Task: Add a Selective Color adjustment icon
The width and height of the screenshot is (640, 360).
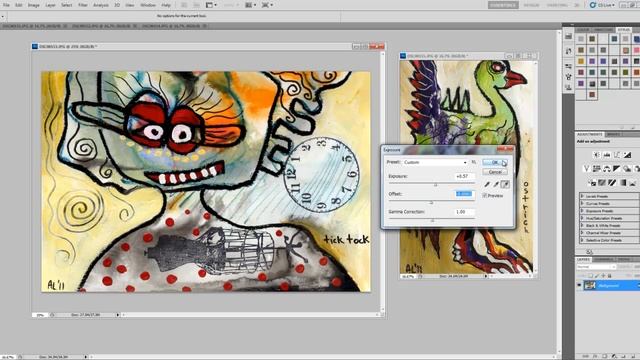Action: click(632, 183)
